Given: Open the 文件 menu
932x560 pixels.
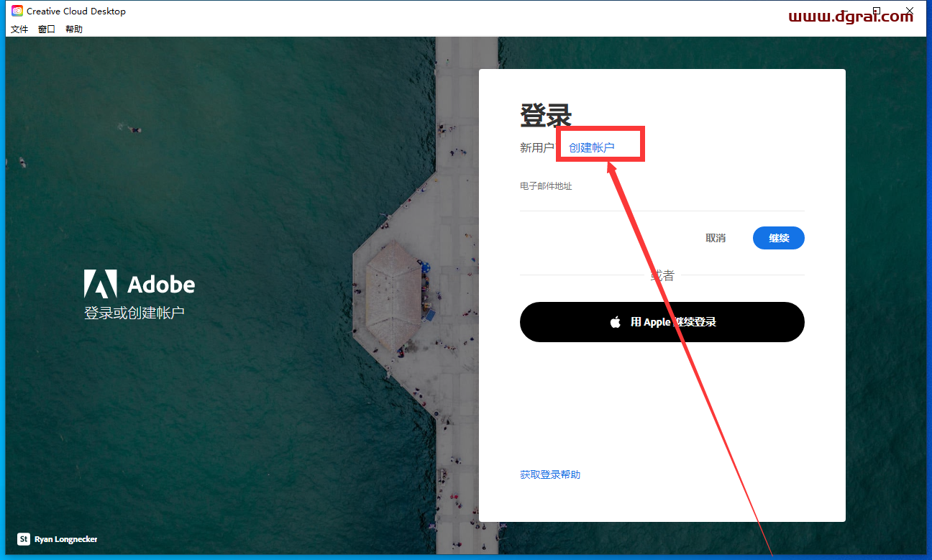Looking at the screenshot, I should 19,29.
